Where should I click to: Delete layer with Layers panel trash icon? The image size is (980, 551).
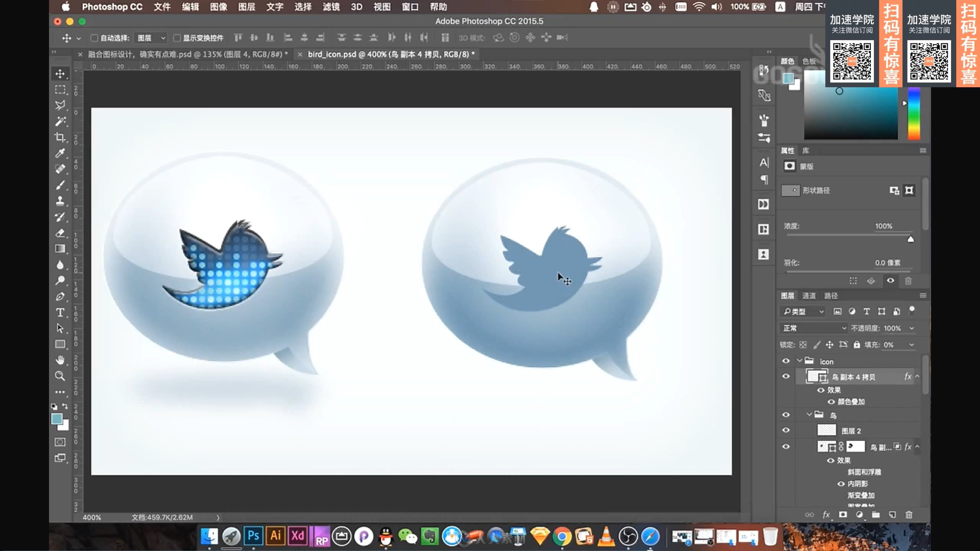coord(909,515)
